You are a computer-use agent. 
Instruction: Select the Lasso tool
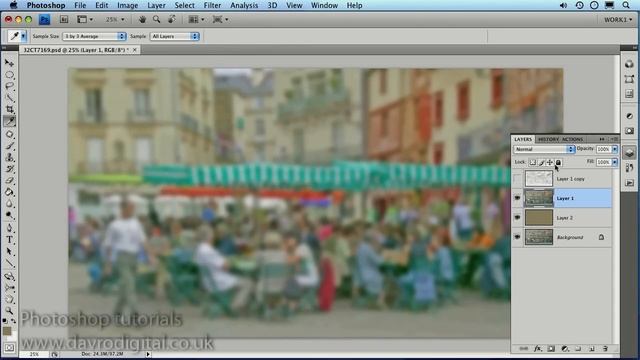coord(9,87)
